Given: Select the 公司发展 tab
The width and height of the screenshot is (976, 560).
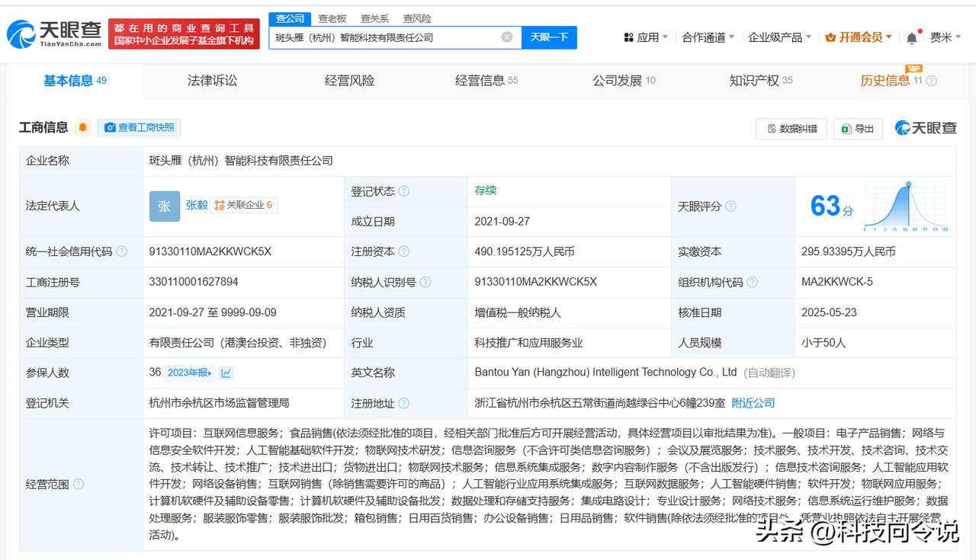Looking at the screenshot, I should (624, 81).
